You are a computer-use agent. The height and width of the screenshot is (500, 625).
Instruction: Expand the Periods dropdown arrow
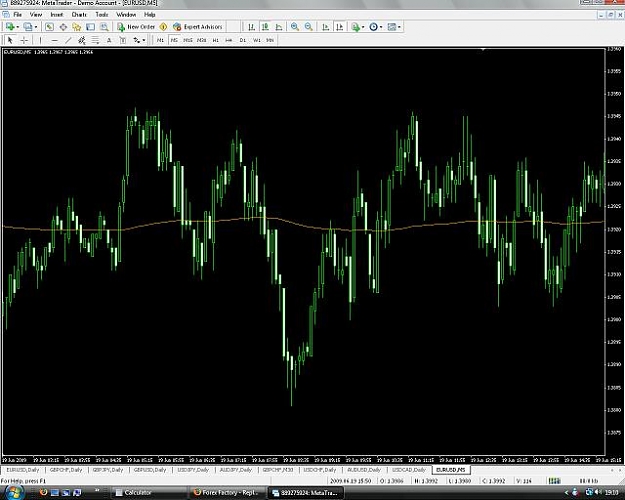point(381,27)
